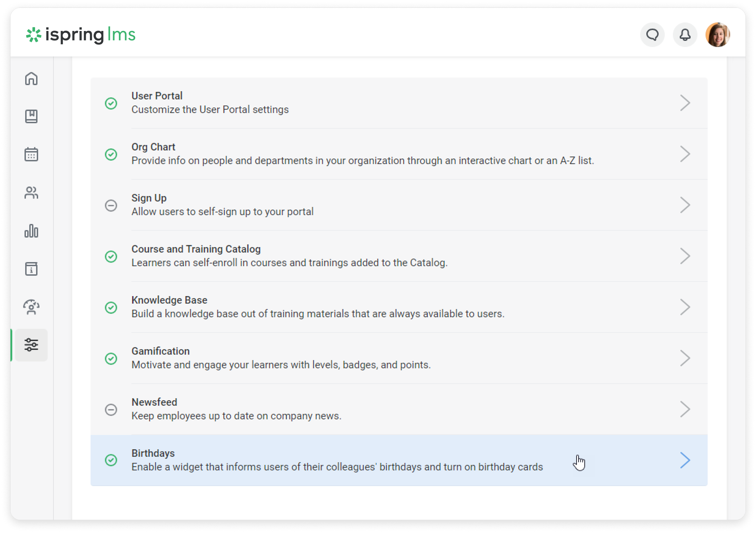This screenshot has height=533, width=756.
Task: Open the info box sidebar icon
Action: (x=31, y=269)
